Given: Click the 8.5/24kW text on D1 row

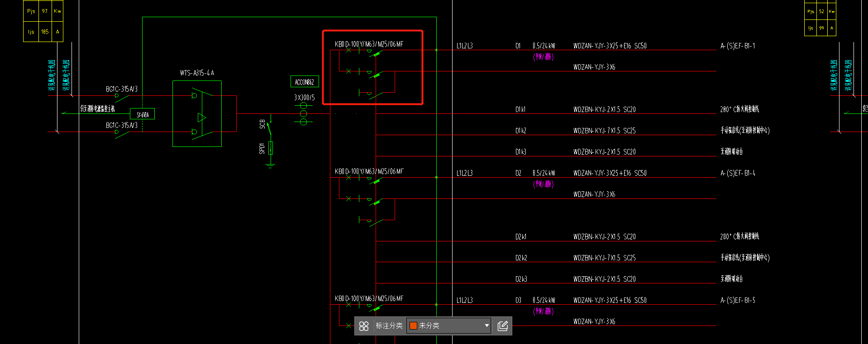Looking at the screenshot, I should coord(544,46).
